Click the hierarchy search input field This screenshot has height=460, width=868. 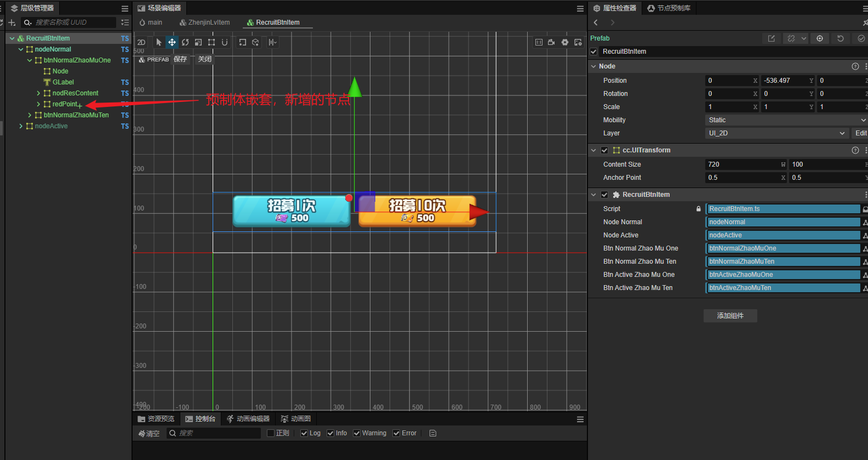coord(68,22)
